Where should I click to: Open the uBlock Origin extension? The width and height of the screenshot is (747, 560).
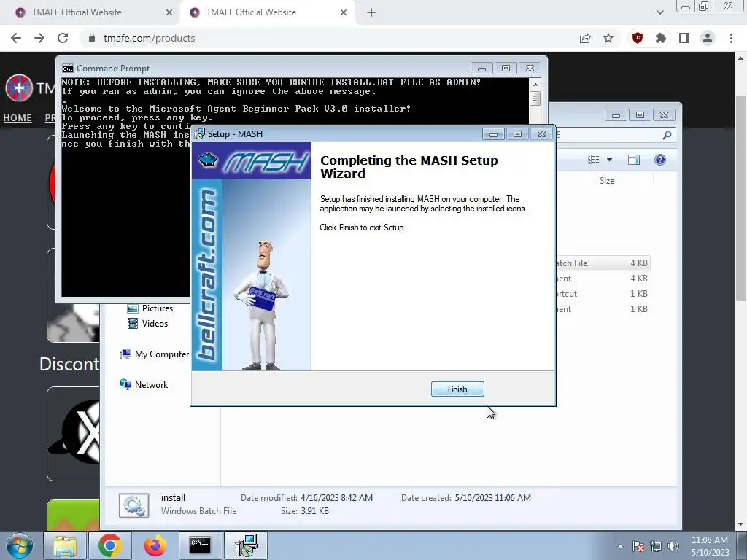click(x=638, y=38)
